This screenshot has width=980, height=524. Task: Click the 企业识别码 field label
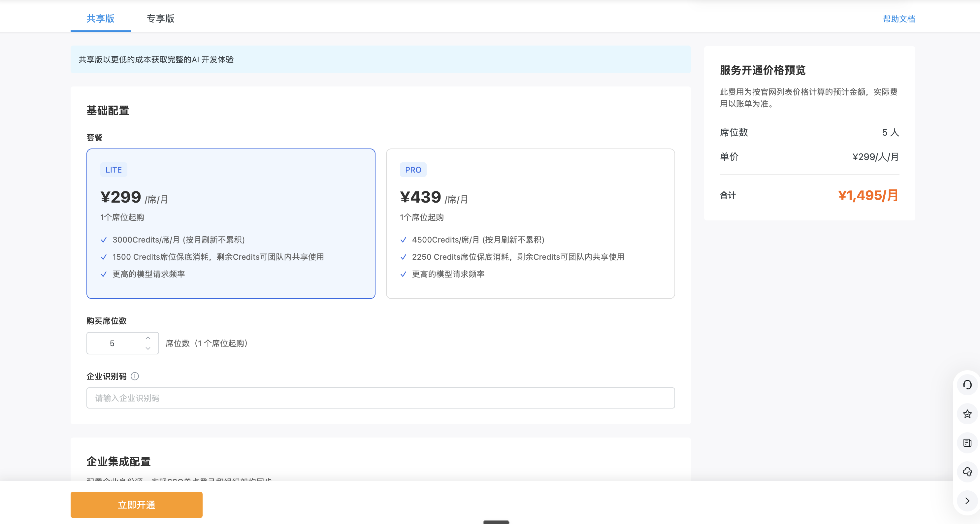tap(107, 377)
